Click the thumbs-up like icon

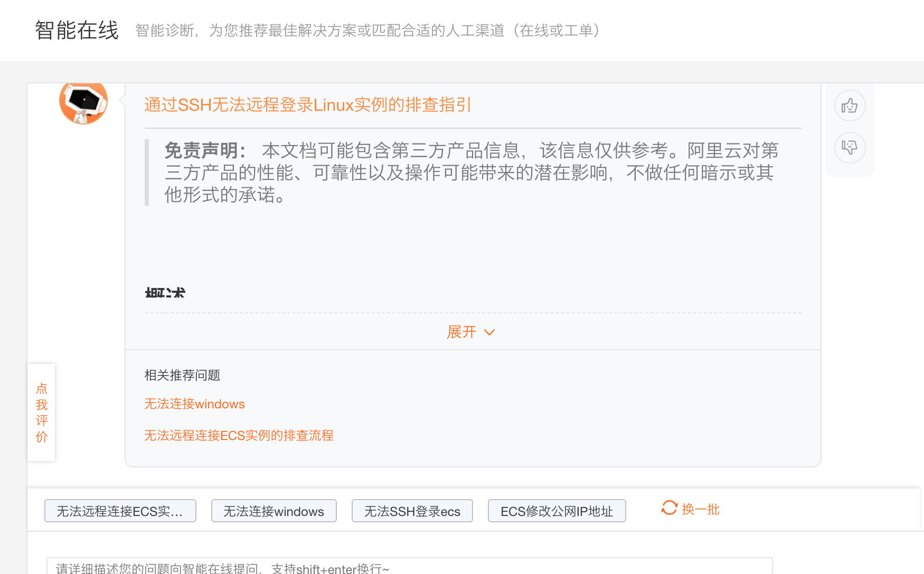(x=850, y=106)
